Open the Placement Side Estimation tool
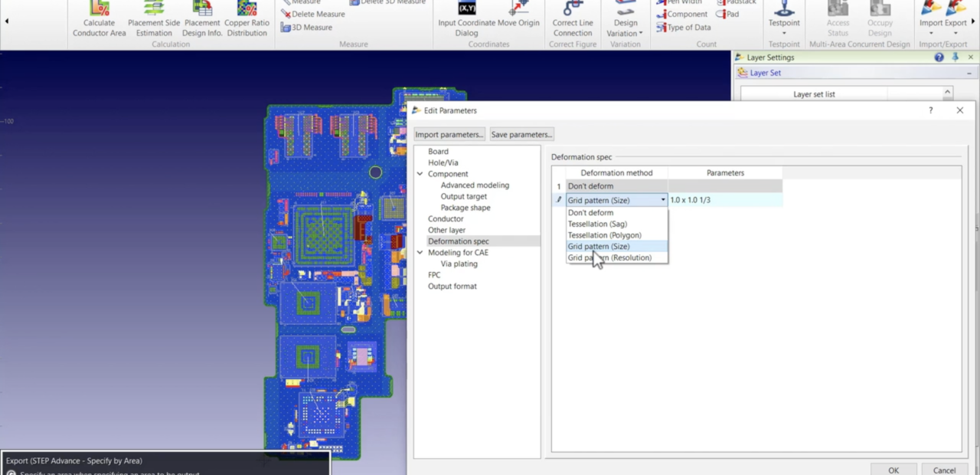 click(153, 18)
